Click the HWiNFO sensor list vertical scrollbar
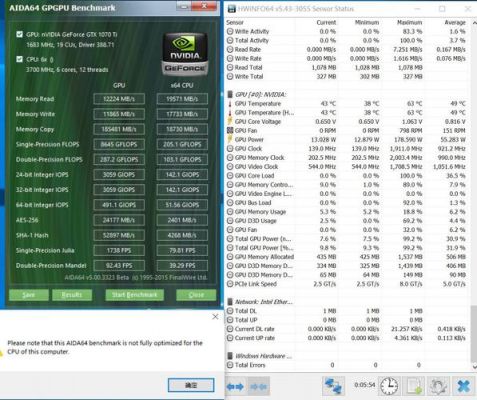This screenshot has height=400, width=477. [474, 333]
